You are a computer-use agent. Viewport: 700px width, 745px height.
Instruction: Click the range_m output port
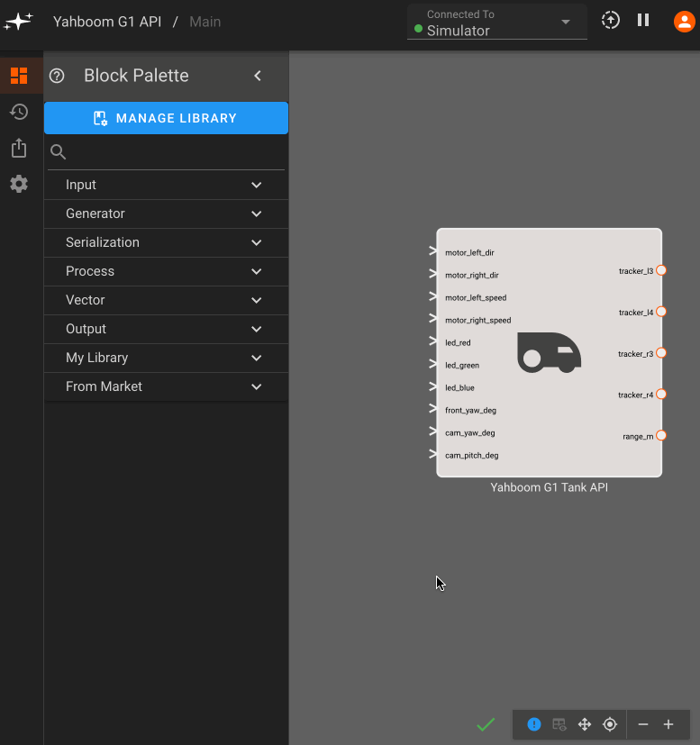[x=661, y=436]
